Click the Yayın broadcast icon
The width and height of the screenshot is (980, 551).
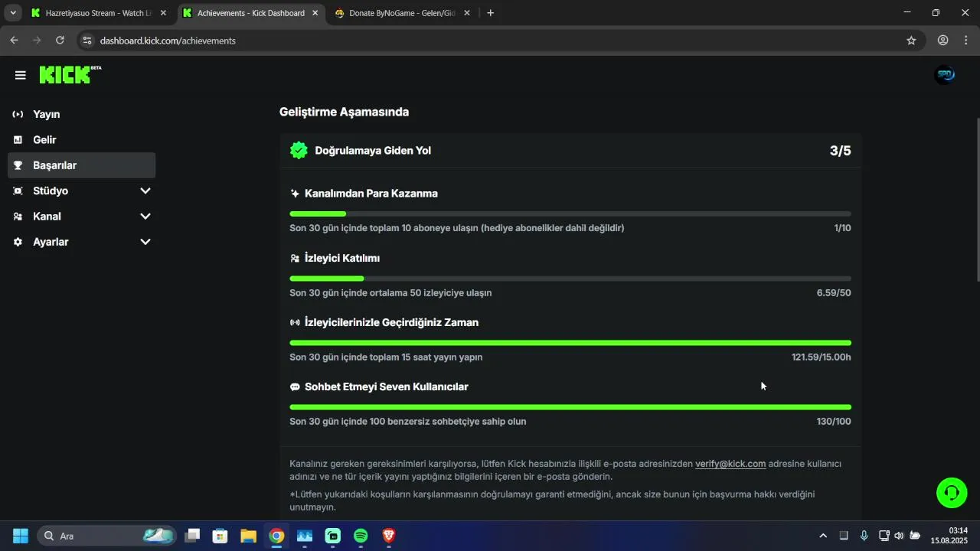(18, 114)
